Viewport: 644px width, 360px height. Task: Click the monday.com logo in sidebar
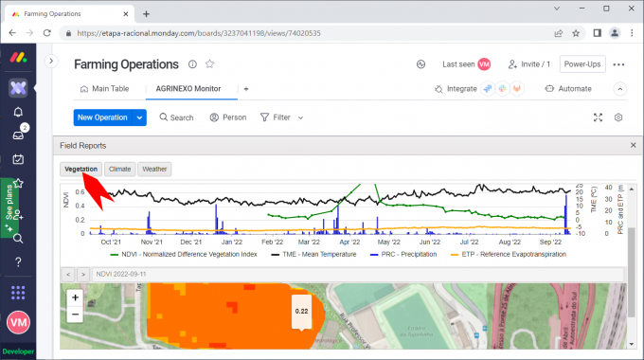pos(19,58)
